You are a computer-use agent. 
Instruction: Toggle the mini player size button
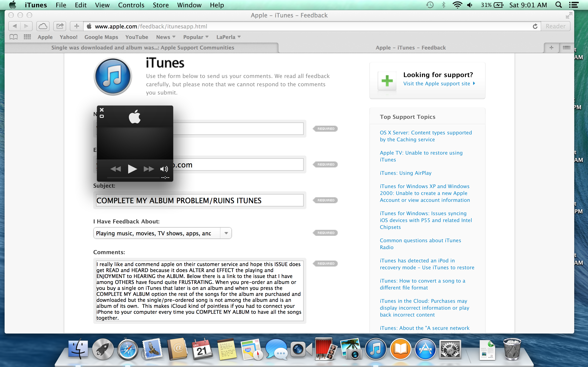pos(102,116)
